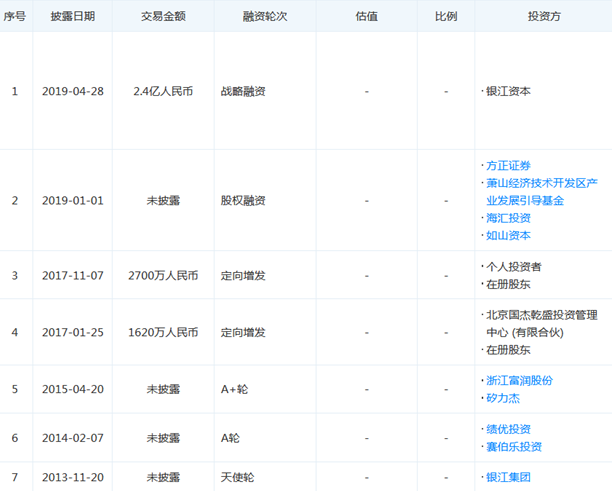
Task: Click the 2.4亿人民币 amount cell
Action: click(x=163, y=91)
